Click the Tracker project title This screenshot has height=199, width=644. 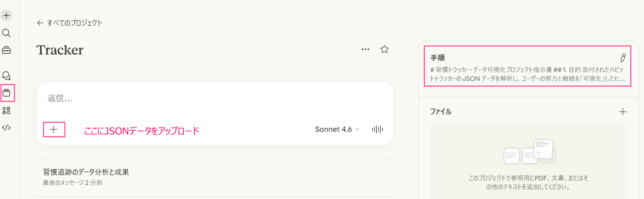coord(60,50)
